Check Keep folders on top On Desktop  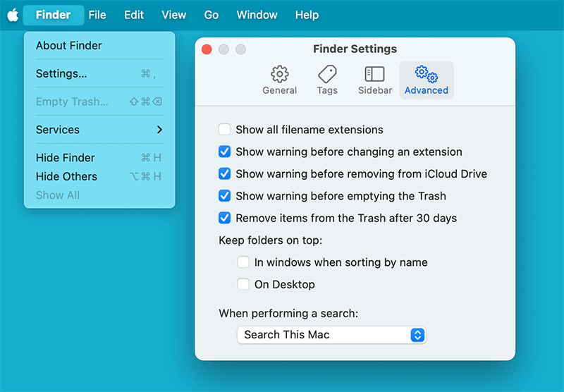point(243,284)
